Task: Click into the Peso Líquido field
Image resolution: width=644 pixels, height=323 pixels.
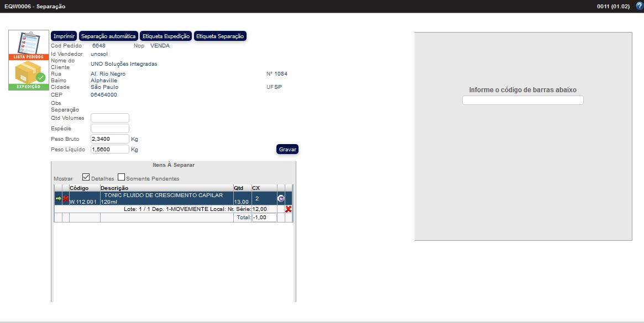Action: pos(109,149)
